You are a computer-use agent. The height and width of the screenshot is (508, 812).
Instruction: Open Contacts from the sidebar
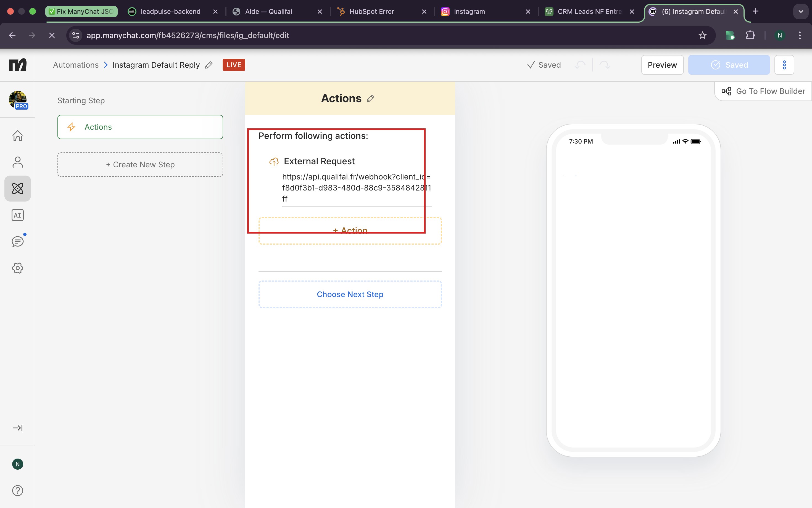[17, 162]
